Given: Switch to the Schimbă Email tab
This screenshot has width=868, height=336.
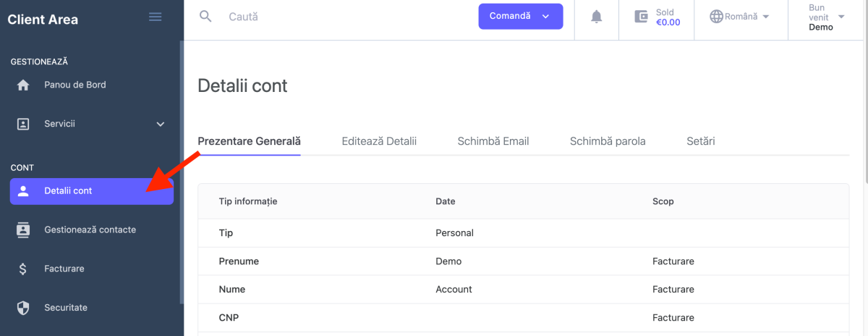Looking at the screenshot, I should (x=493, y=141).
